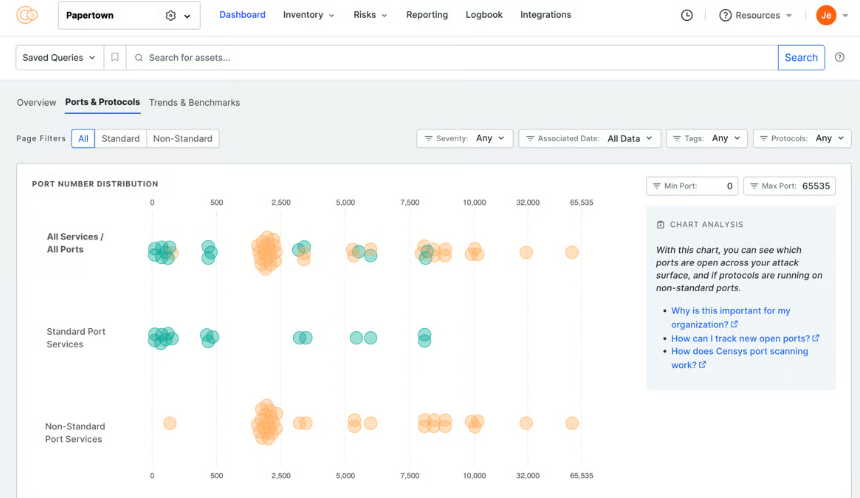Open 'How can I track new open ports?' link
The width and height of the screenshot is (860, 498).
pyautogui.click(x=740, y=338)
